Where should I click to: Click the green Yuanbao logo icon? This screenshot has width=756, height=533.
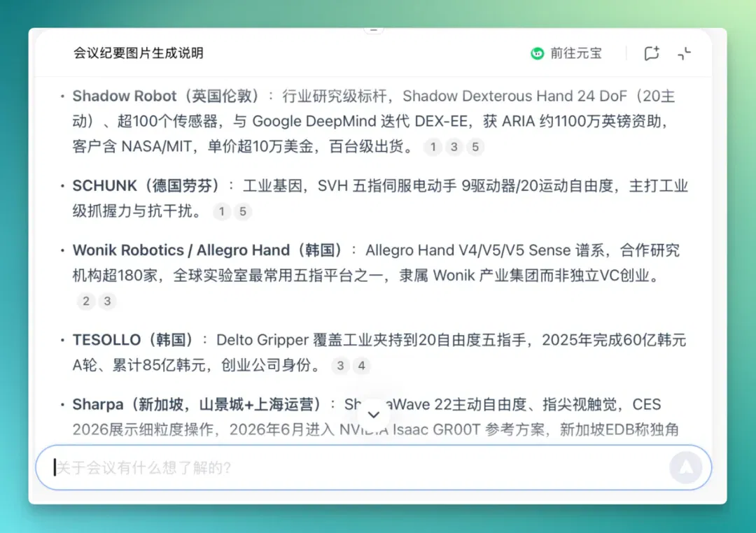click(x=537, y=53)
